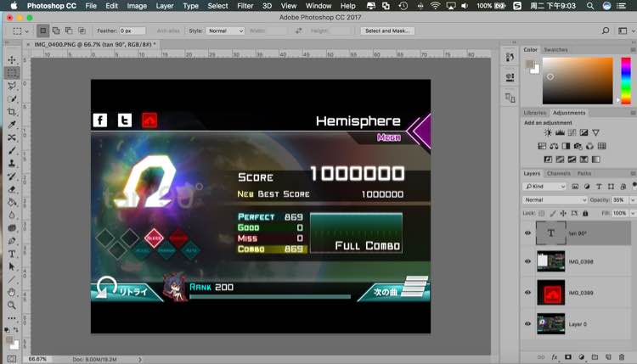Image resolution: width=637 pixels, height=364 pixels.
Task: Select the Pen tool
Action: pos(12,241)
